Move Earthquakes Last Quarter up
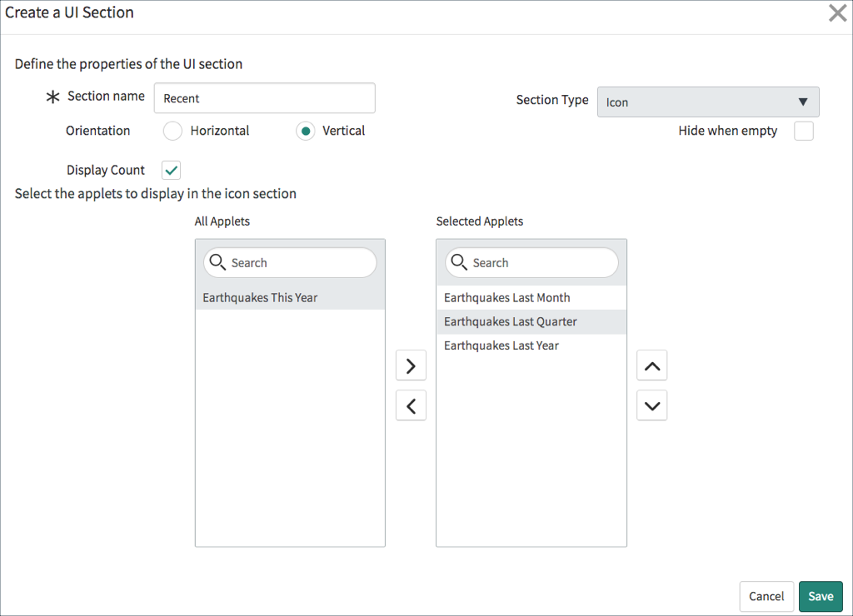Screen dimensions: 853x616 click(x=651, y=365)
